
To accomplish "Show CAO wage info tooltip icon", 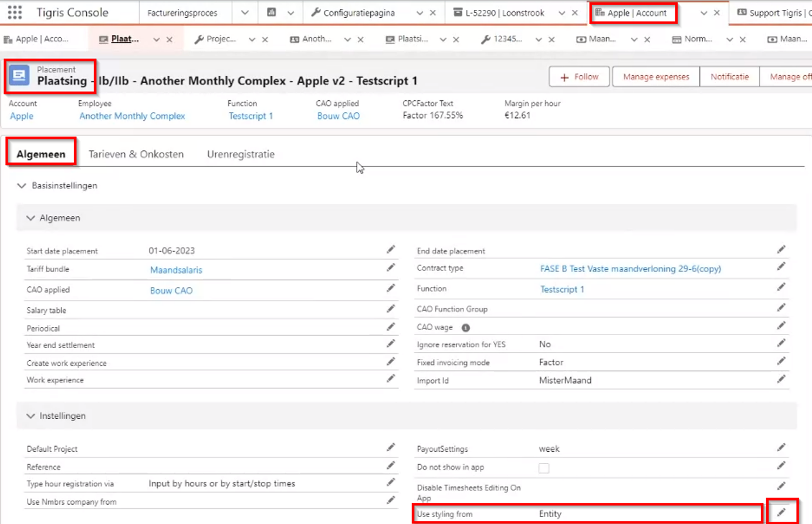I will (x=466, y=327).
